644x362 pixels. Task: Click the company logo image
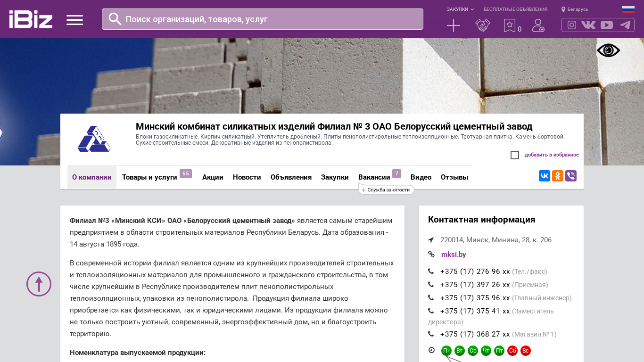pos(94,139)
